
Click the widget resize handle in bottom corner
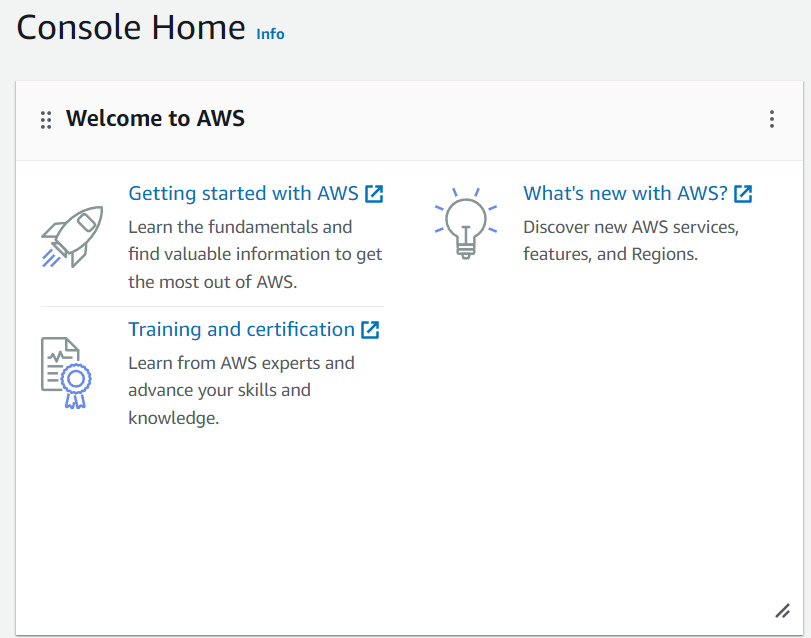pos(782,610)
